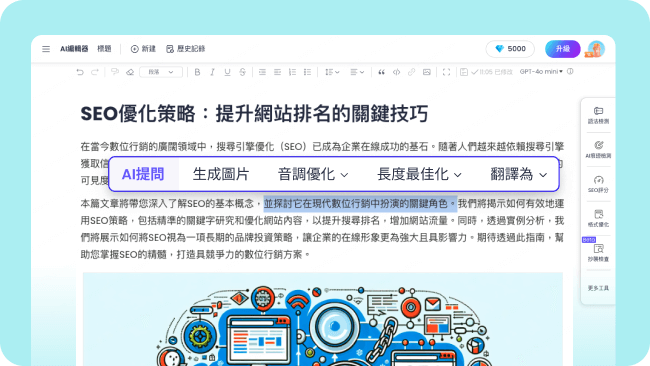This screenshot has width=650, height=366.
Task: Click the model info icon
Action: pos(570,72)
